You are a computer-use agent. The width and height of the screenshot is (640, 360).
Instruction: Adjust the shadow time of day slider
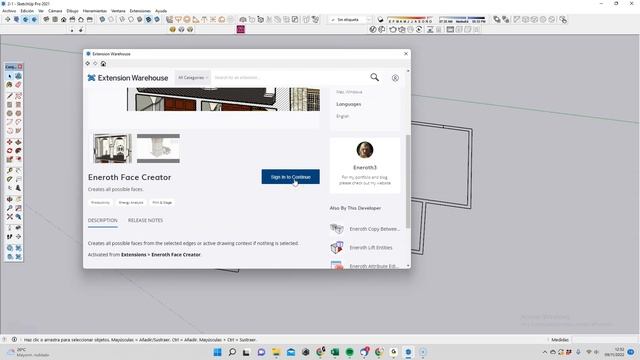(x=462, y=20)
